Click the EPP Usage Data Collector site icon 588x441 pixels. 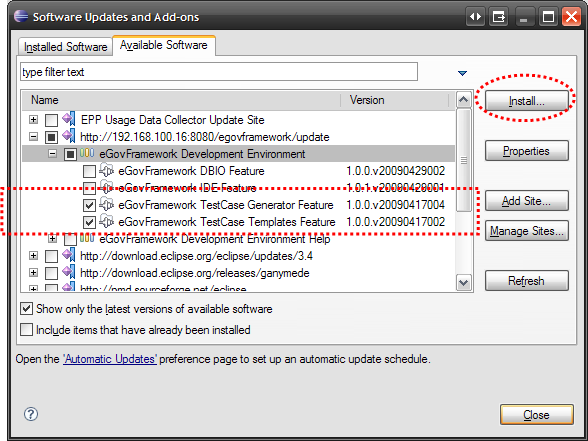tap(69, 119)
